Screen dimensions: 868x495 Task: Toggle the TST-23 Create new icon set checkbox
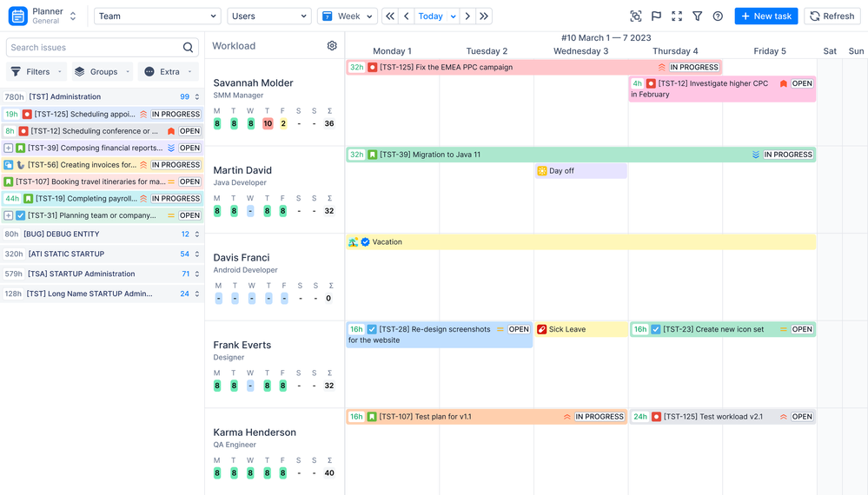tap(656, 329)
